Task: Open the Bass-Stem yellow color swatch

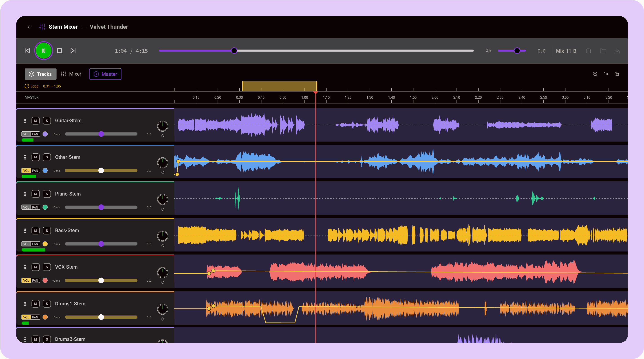Action: point(45,244)
